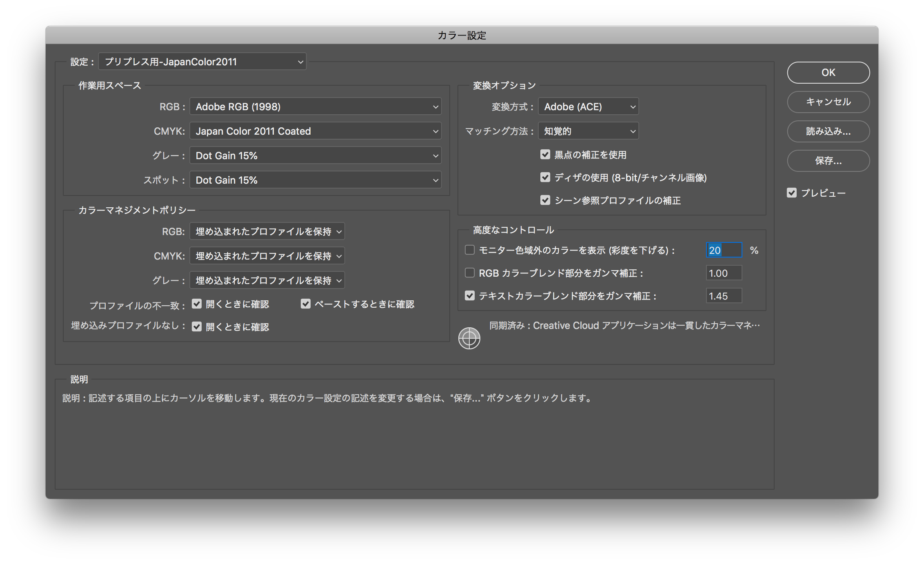Click the カラー設定 dialog title

pyautogui.click(x=462, y=36)
